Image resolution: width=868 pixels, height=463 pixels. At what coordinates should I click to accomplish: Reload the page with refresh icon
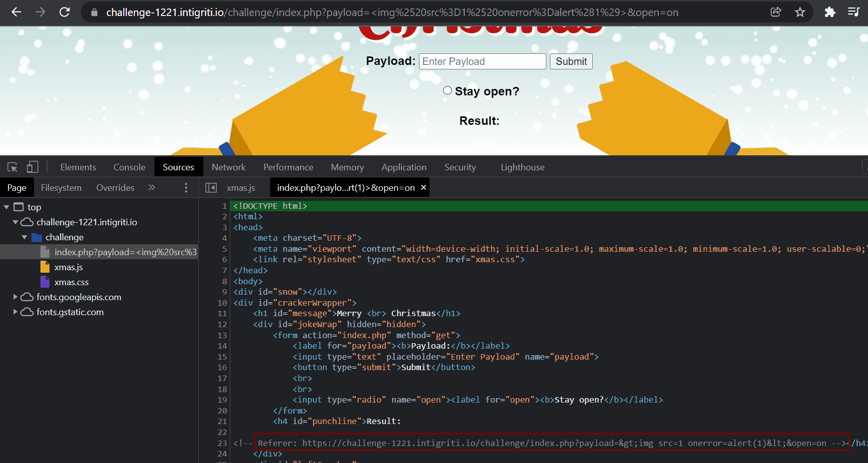[x=64, y=12]
